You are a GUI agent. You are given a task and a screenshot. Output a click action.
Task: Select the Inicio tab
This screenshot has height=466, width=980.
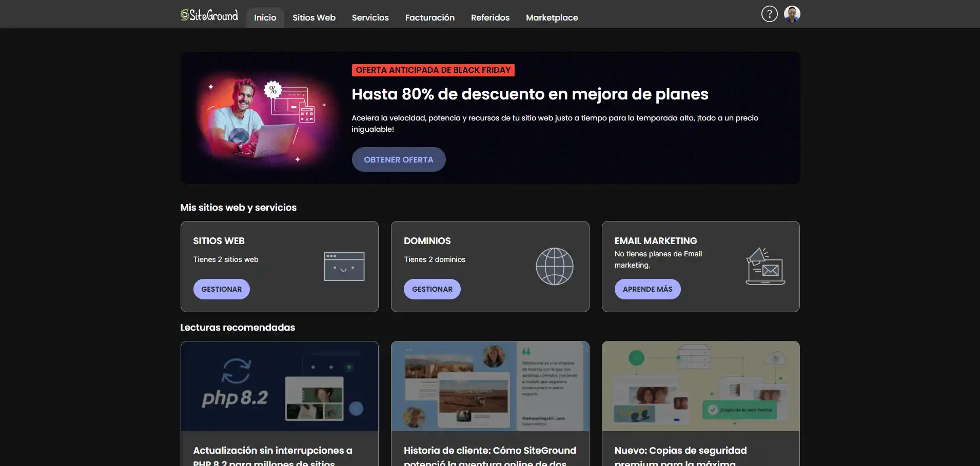pyautogui.click(x=265, y=17)
